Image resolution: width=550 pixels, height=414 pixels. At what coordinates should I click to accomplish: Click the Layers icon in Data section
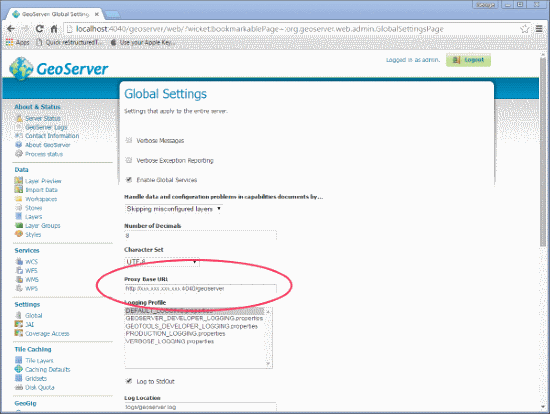pyautogui.click(x=19, y=216)
